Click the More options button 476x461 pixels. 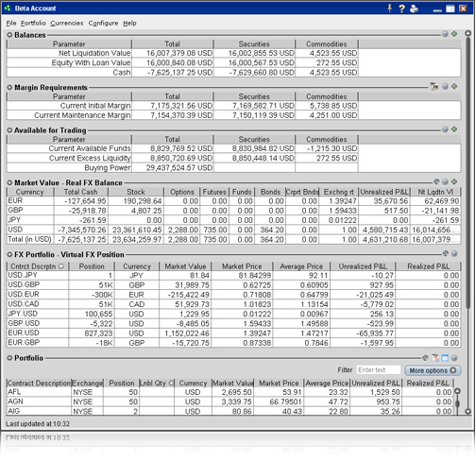coord(433,370)
